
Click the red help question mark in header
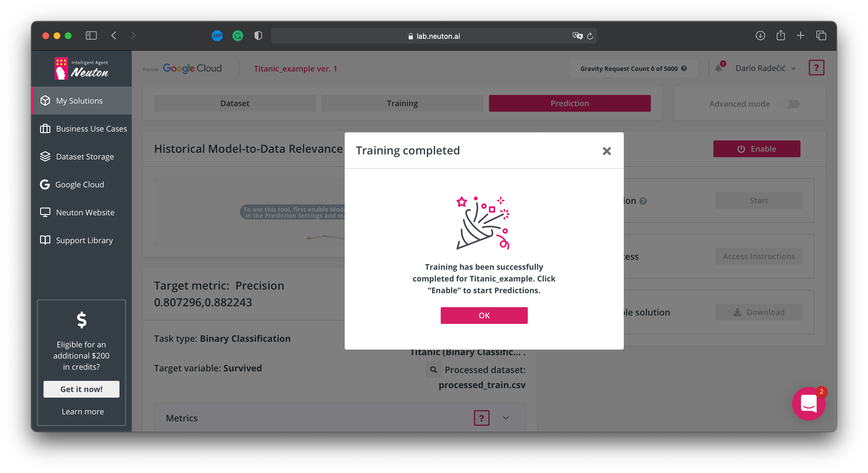(816, 68)
